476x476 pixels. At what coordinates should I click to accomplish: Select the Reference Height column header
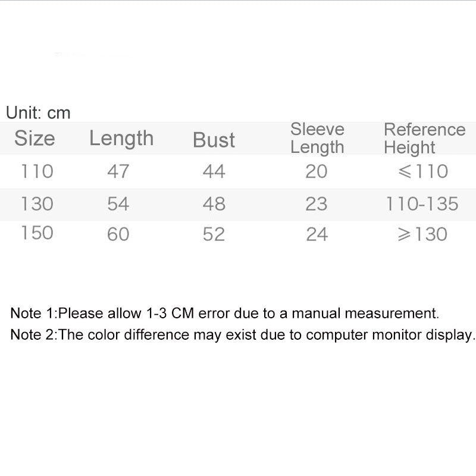click(424, 138)
